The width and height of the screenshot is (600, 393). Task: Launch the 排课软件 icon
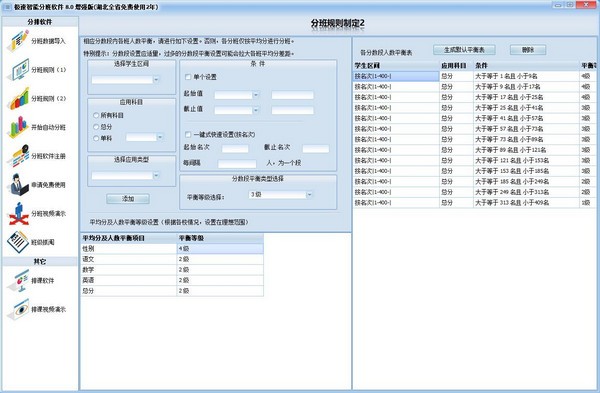tap(18, 280)
